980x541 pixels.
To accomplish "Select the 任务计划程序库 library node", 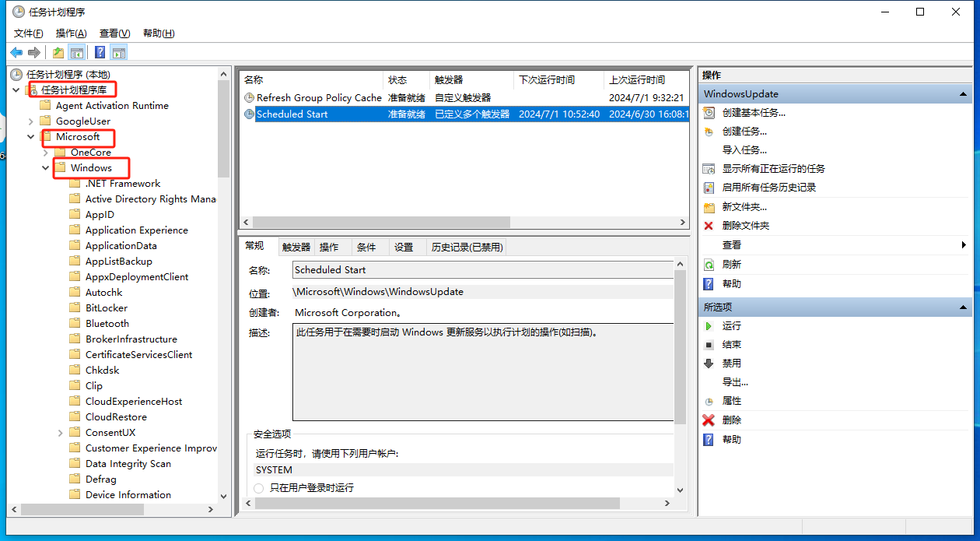I will [x=74, y=90].
